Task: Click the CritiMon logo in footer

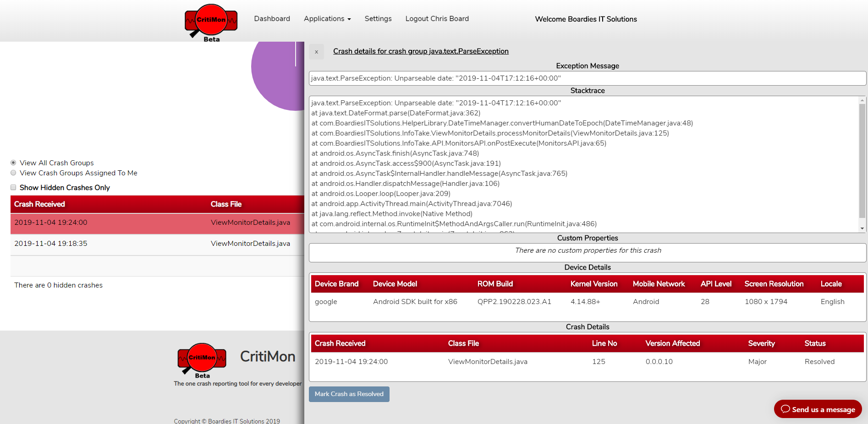Action: pos(202,360)
